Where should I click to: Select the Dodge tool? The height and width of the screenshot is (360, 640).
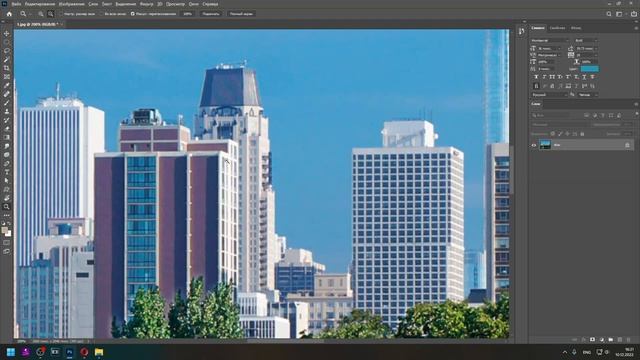(x=7, y=155)
